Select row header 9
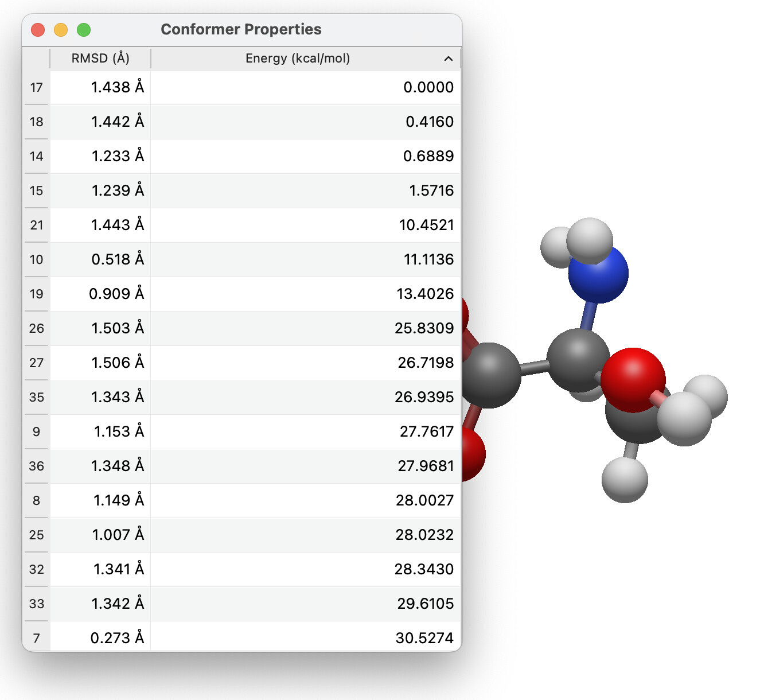 tap(36, 431)
